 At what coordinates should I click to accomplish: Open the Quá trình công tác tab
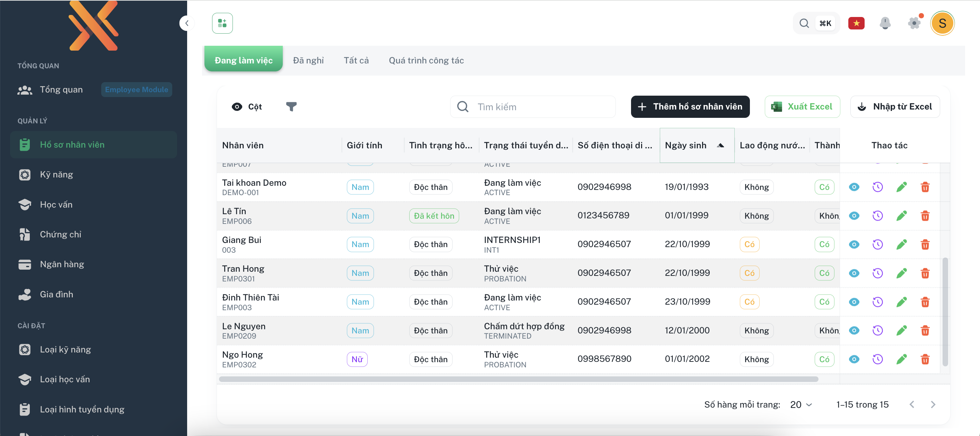click(426, 60)
